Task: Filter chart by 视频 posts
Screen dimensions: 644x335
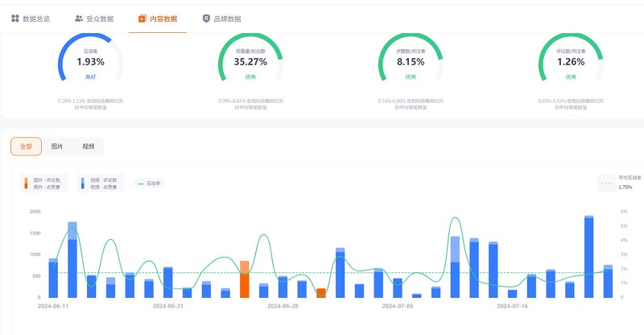Action: (89, 147)
